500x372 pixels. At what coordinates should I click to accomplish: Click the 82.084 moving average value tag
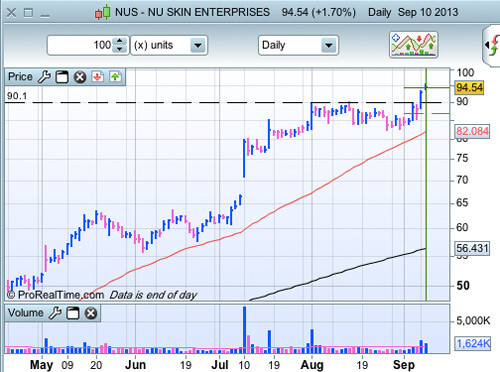tap(472, 131)
